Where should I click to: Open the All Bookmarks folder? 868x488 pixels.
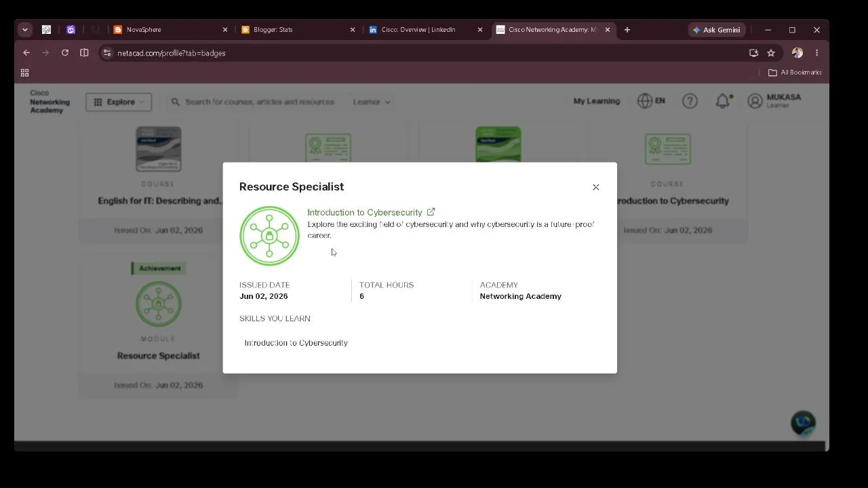click(795, 73)
